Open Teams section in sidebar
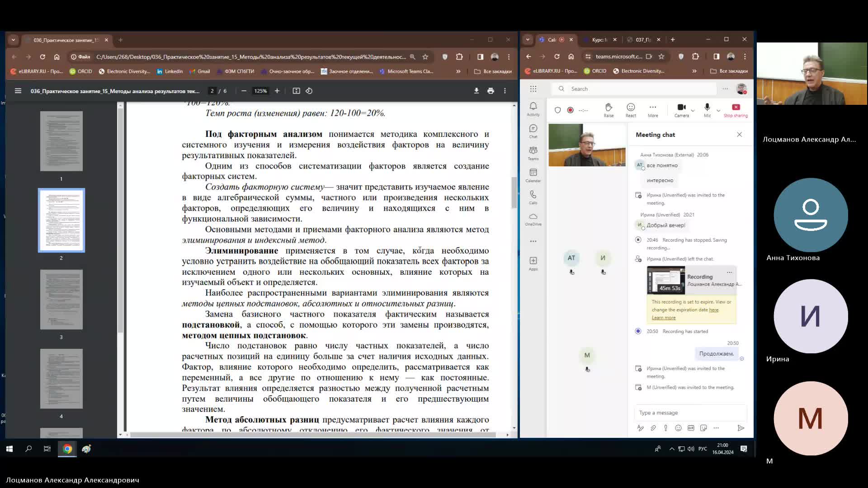Viewport: 868px width, 488px height. click(533, 153)
